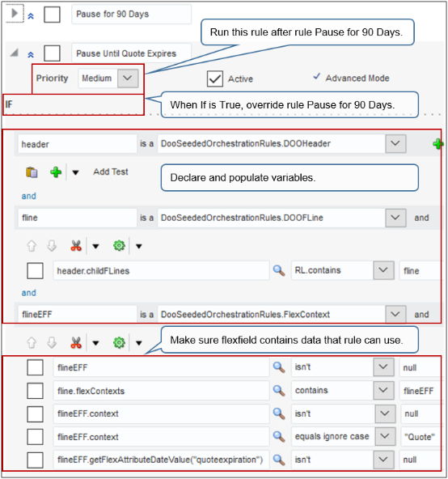This screenshot has height=479, width=448.
Task: Open arrow menu beside scissors in fline toolbar
Action: click(x=95, y=246)
